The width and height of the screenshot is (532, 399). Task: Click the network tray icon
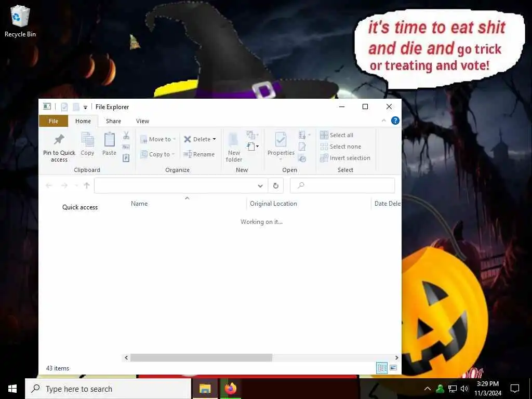coord(453,389)
